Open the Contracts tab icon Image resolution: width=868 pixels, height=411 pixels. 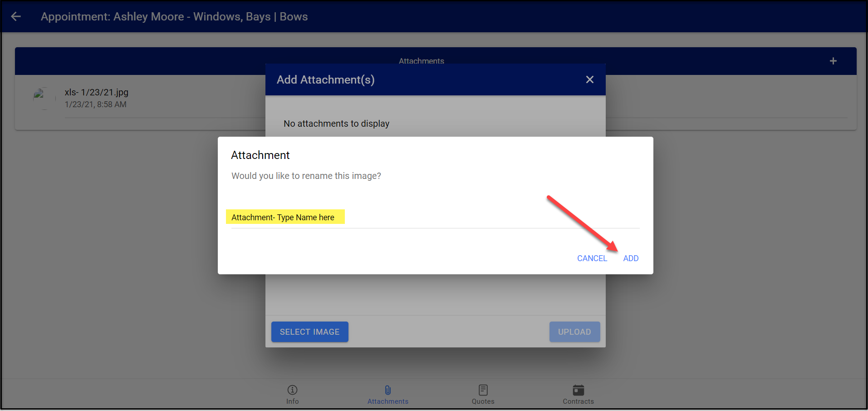click(579, 390)
